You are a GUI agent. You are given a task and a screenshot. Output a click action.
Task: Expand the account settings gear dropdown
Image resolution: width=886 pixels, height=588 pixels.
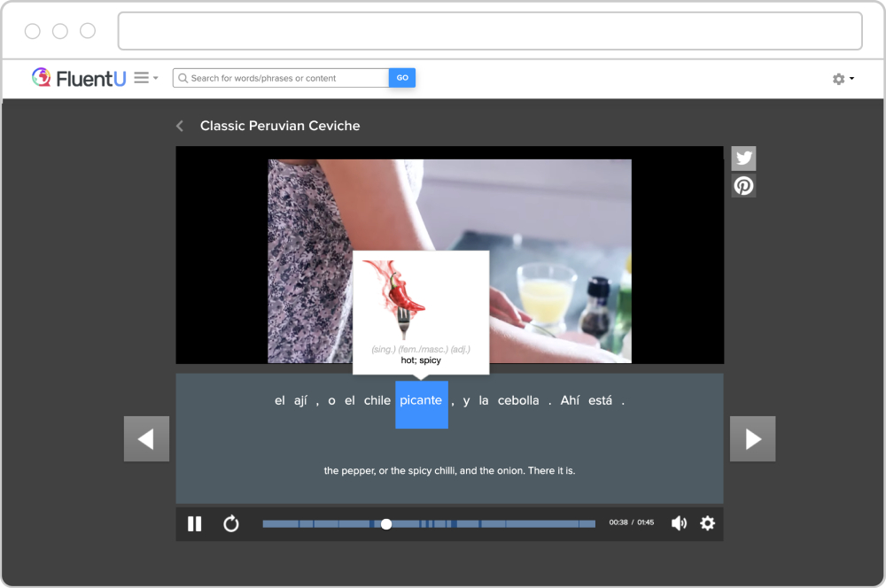tap(843, 79)
